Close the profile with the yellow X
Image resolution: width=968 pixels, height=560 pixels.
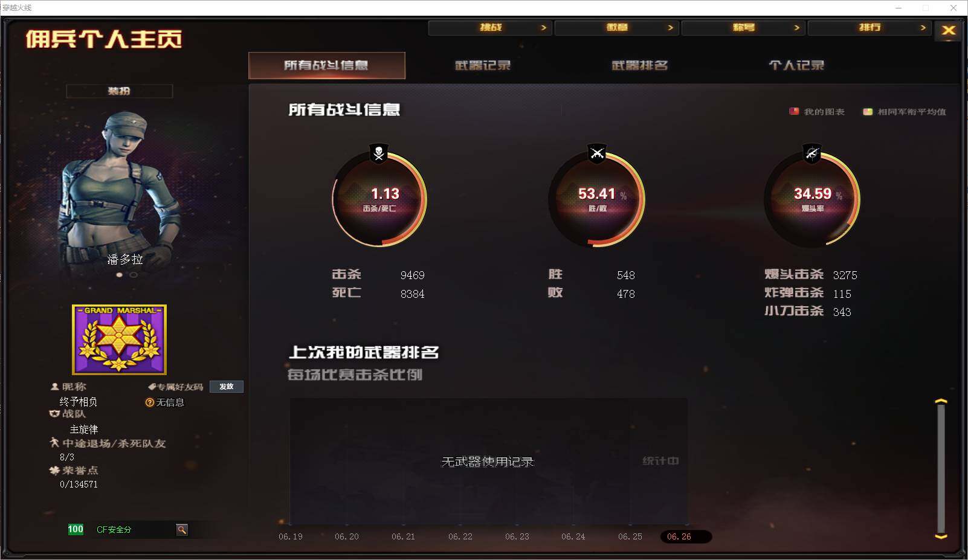click(949, 30)
